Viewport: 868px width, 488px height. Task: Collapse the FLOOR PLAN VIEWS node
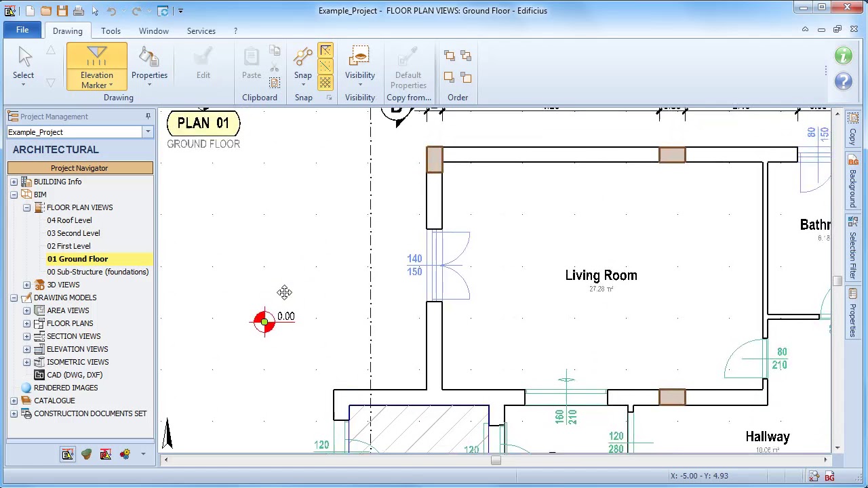(x=26, y=207)
